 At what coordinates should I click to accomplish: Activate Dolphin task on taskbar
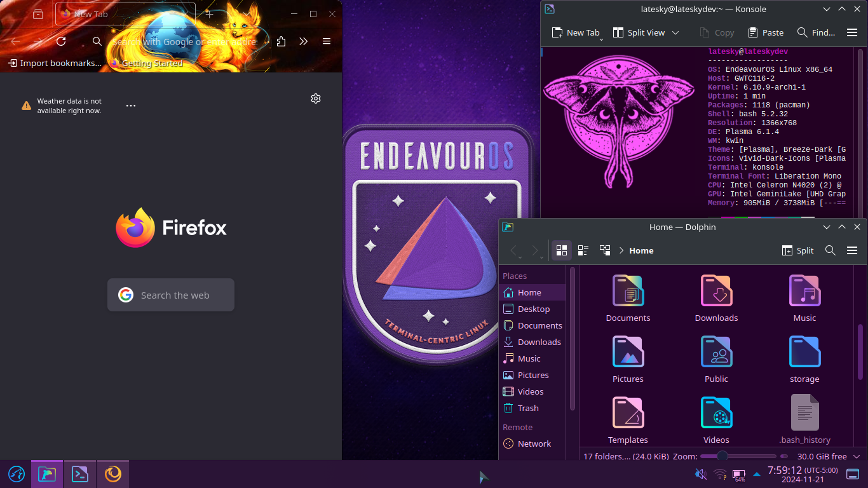(47, 474)
